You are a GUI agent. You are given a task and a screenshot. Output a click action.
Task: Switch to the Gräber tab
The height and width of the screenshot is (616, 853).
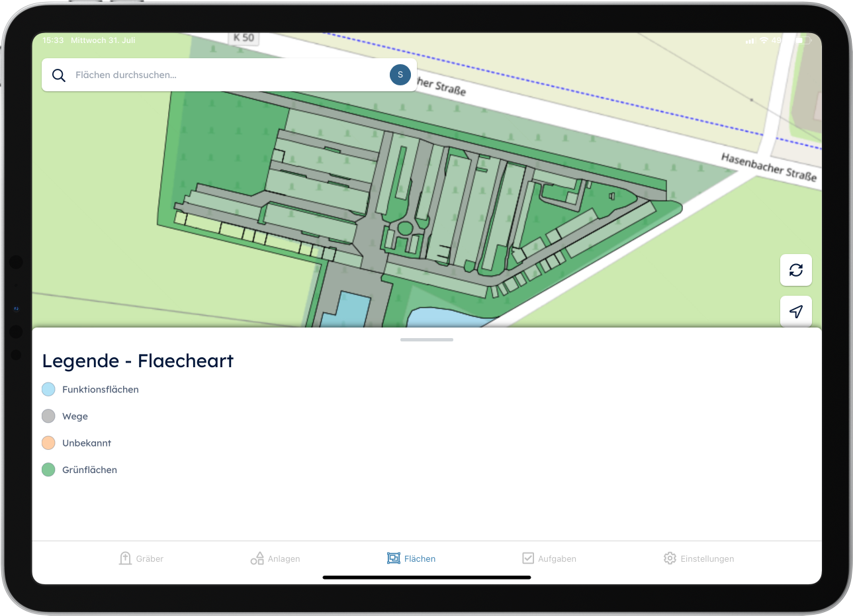(x=150, y=559)
